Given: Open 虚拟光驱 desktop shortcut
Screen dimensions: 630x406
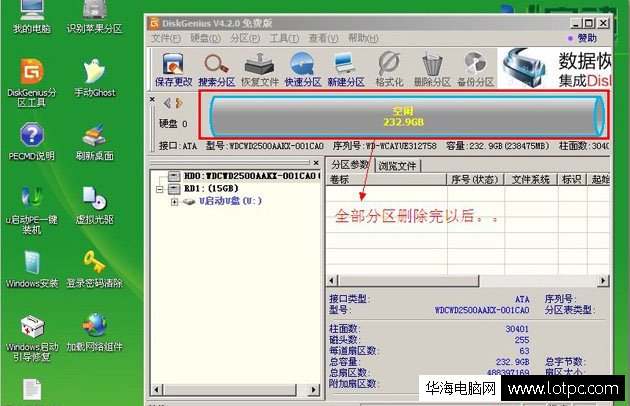Looking at the screenshot, I should point(94,205).
